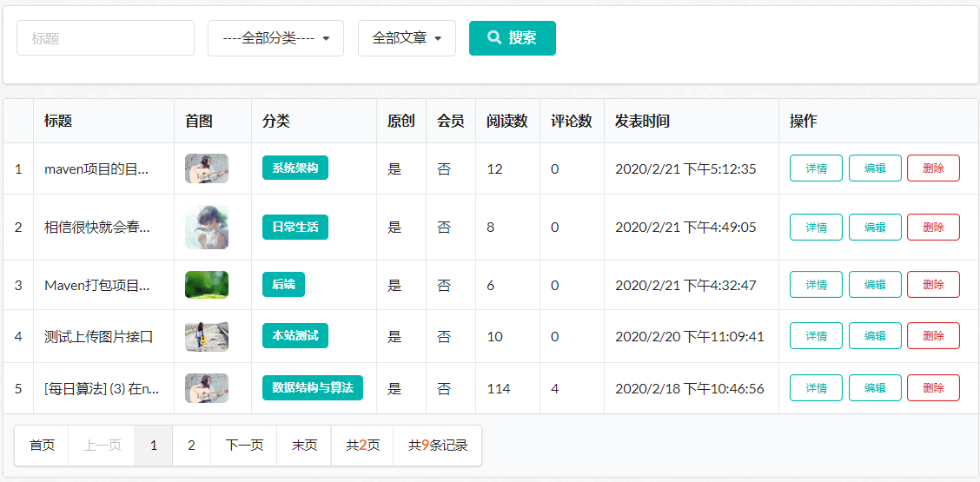This screenshot has width=980, height=482.
Task: Edit 测试上传图片接口 with 编辑
Action: coord(875,336)
